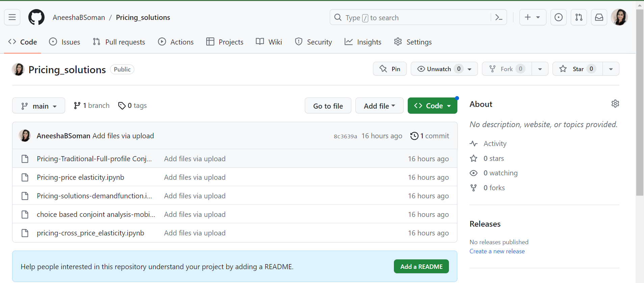Open the green Code dropdown
The image size is (644, 283).
tap(432, 106)
